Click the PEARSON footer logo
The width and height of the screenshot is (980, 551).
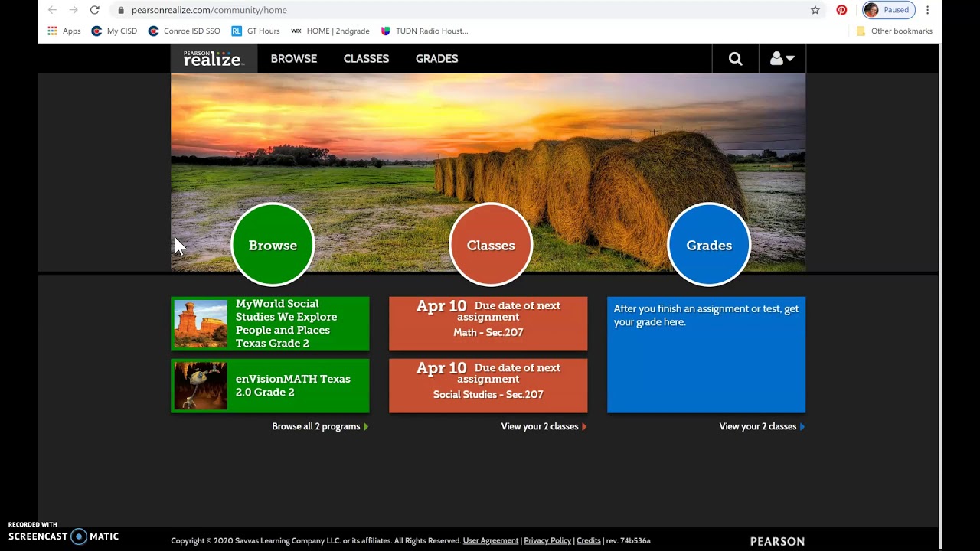(x=777, y=541)
